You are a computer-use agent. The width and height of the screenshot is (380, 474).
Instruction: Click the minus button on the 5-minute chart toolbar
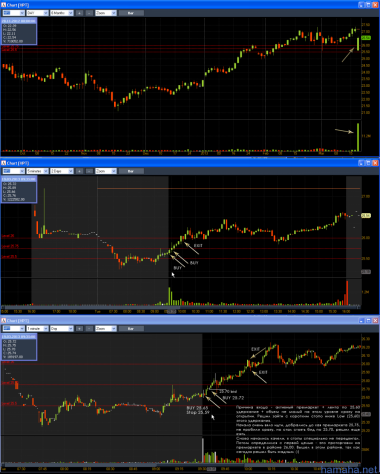pos(89,171)
